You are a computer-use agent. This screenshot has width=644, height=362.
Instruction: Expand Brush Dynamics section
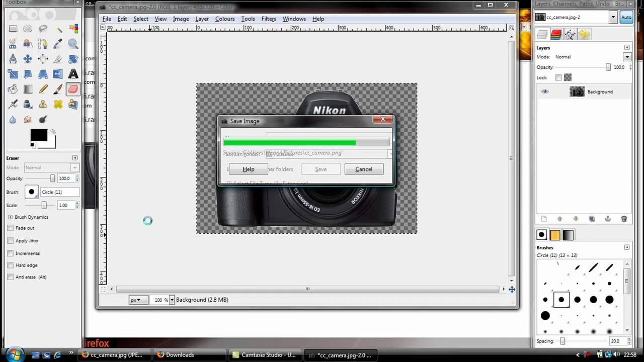[10, 217]
